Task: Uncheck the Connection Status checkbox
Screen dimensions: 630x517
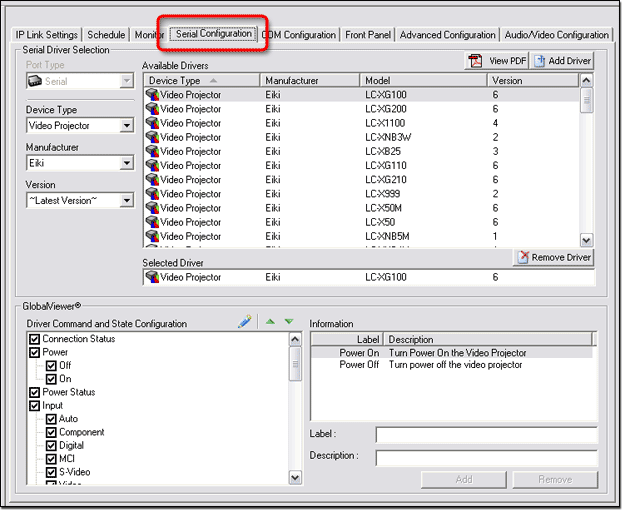Action: [35, 339]
